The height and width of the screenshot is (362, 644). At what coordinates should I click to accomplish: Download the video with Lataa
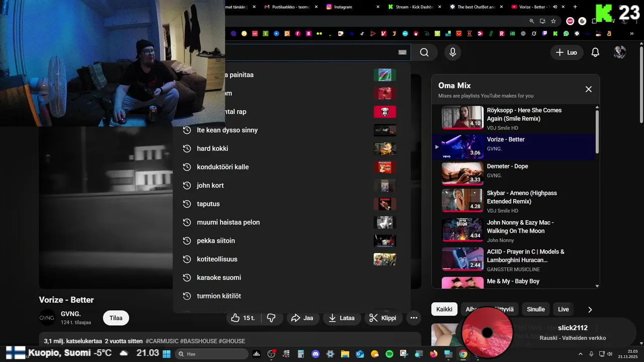342,318
